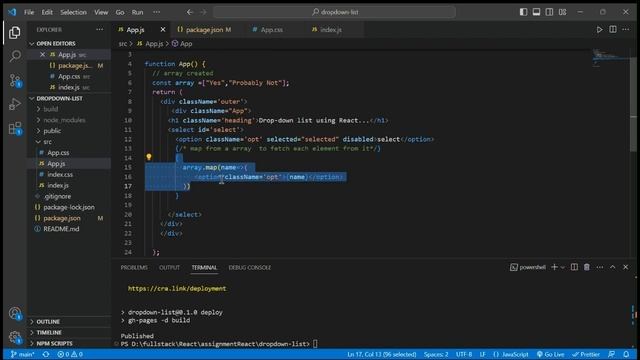Open the File menu
The width and height of the screenshot is (640, 360).
click(x=29, y=12)
